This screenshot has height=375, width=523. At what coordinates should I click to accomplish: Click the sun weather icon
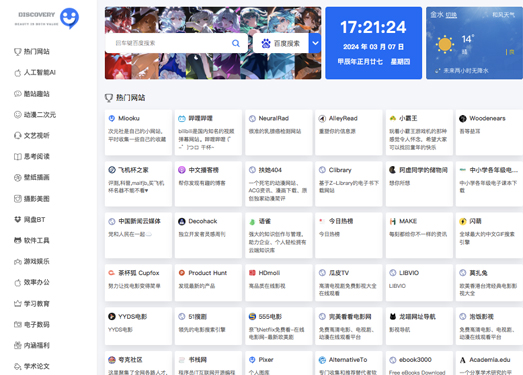[445, 44]
